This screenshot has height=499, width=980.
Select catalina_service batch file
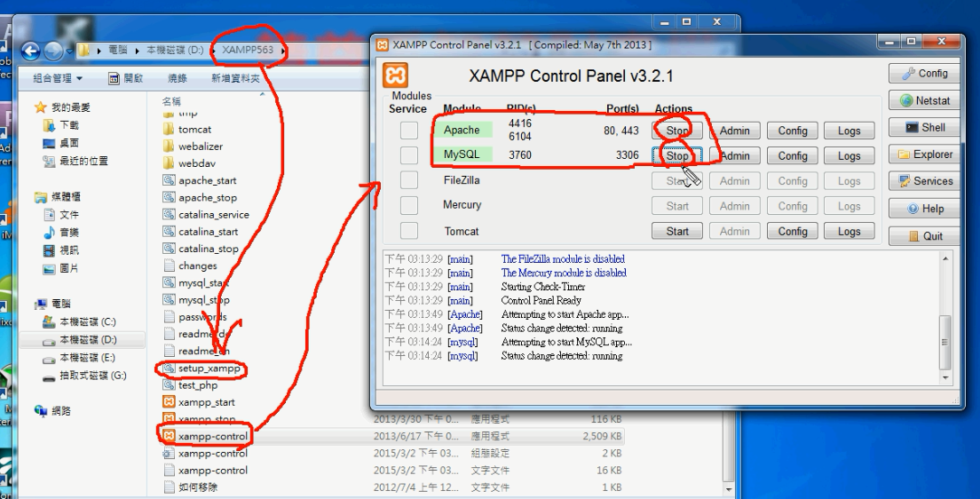[x=206, y=215]
